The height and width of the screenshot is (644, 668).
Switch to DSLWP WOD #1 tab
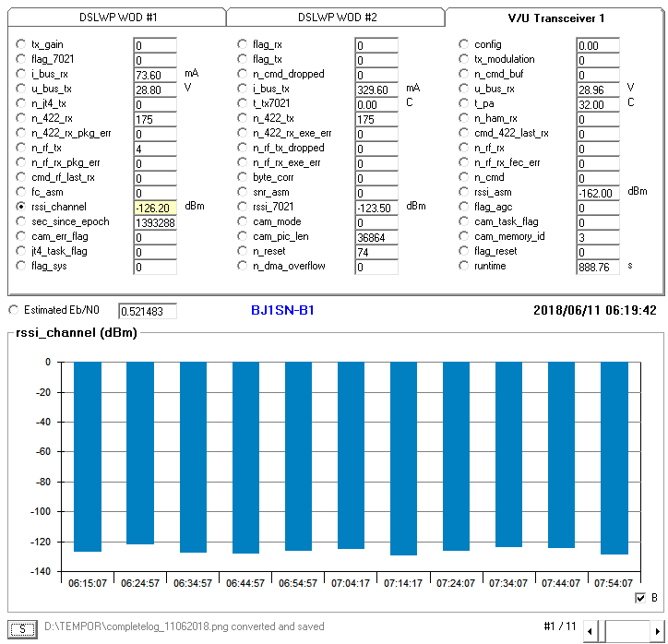tap(117, 18)
